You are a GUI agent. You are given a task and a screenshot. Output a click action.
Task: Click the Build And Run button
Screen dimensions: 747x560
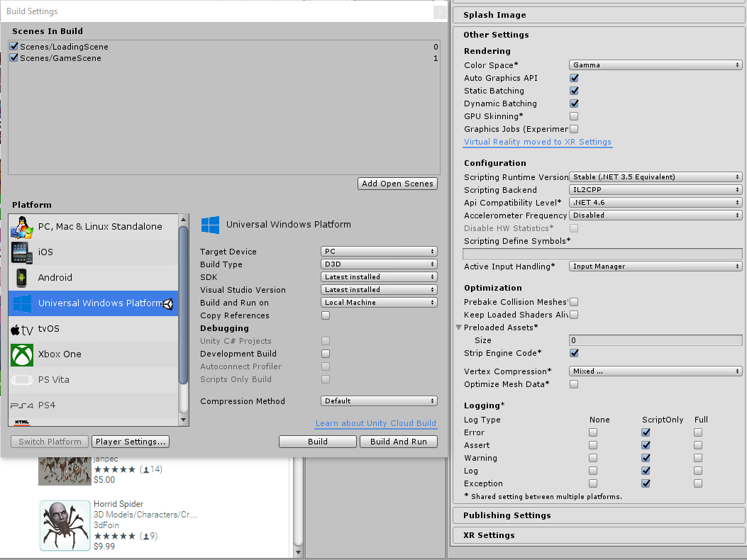pyautogui.click(x=399, y=442)
